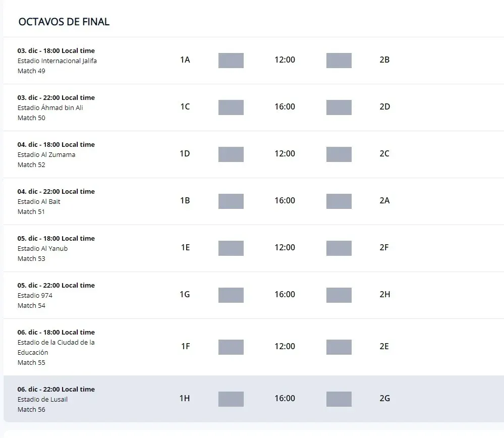Select the 2A team label
This screenshot has height=438, width=504.
[384, 200]
